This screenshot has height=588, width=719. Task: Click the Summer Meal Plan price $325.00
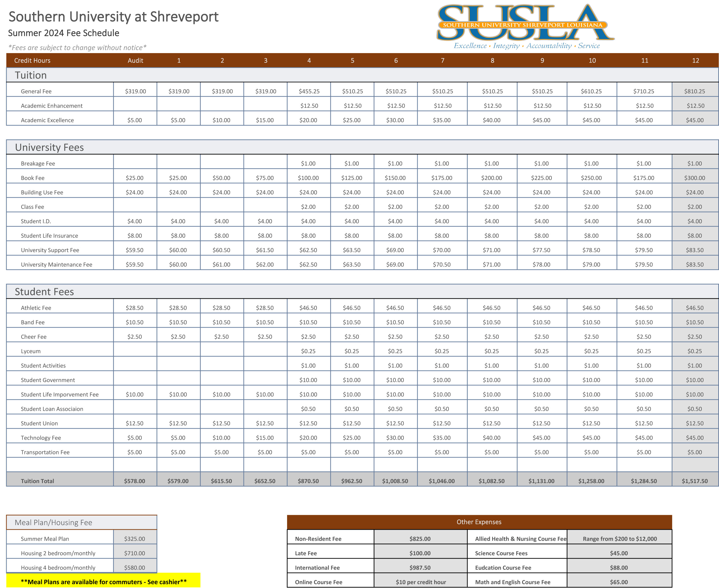[135, 539]
